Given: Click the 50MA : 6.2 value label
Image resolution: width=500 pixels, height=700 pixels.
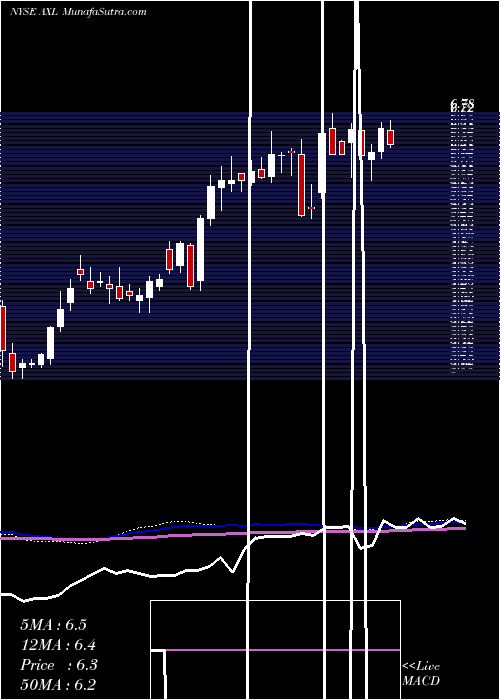Looking at the screenshot, I should 58,685.
